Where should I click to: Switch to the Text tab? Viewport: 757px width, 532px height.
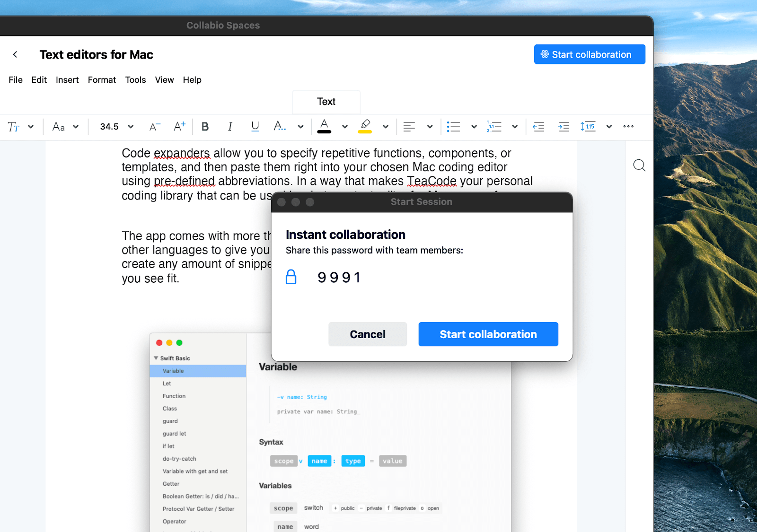326,102
